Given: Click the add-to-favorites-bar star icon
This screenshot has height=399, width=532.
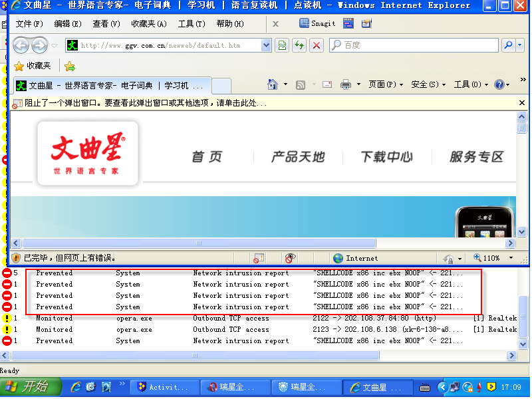Looking at the screenshot, I should (x=70, y=66).
